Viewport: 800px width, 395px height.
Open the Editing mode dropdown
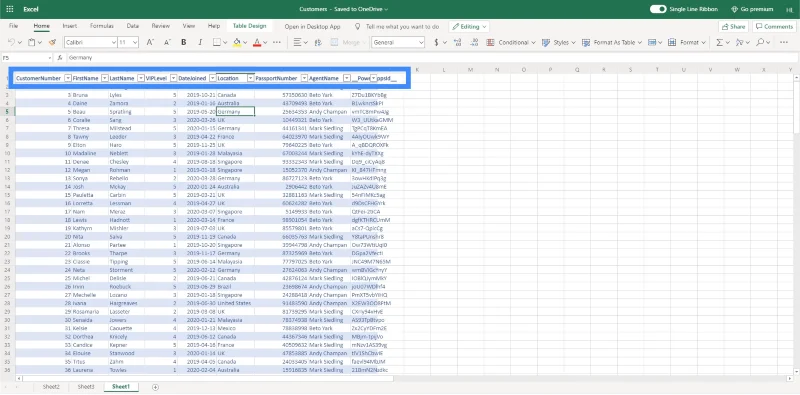[469, 27]
